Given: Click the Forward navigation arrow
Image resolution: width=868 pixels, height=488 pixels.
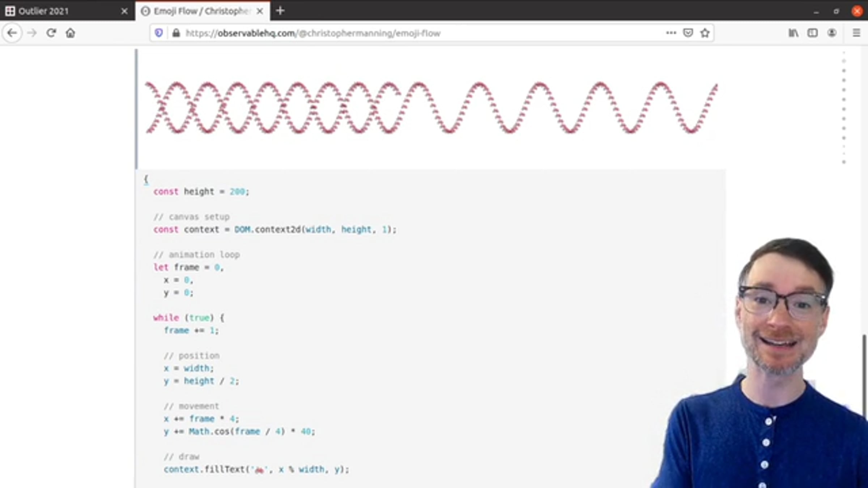Looking at the screenshot, I should pos(32,33).
